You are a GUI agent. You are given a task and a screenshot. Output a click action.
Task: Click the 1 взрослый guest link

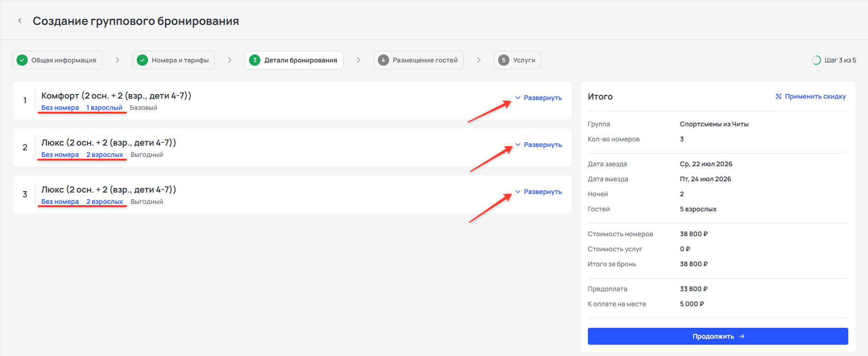click(x=104, y=108)
